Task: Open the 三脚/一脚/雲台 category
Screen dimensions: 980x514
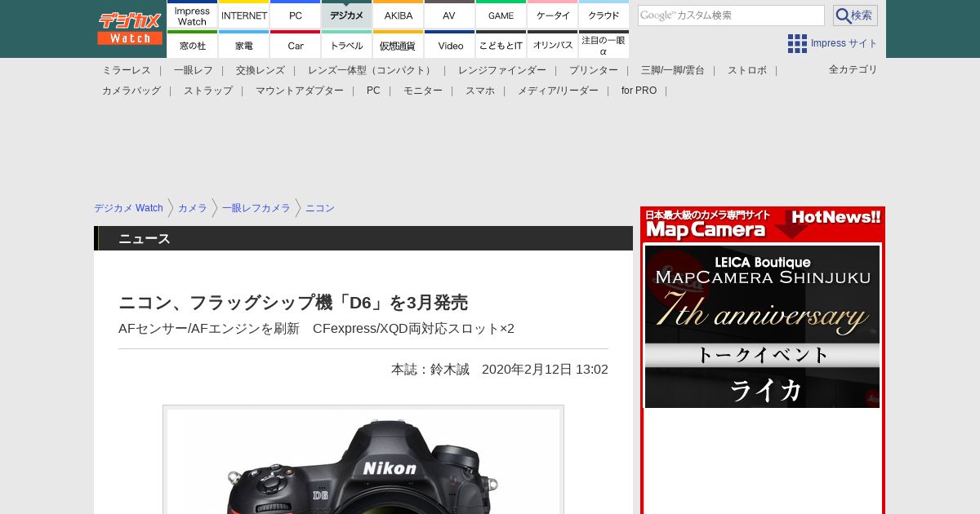Action: click(x=673, y=70)
